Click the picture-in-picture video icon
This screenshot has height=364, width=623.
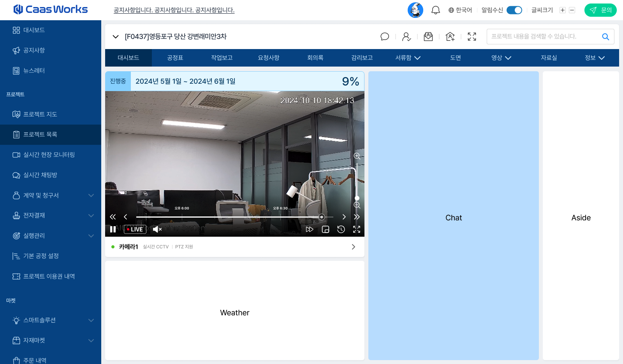click(x=326, y=229)
